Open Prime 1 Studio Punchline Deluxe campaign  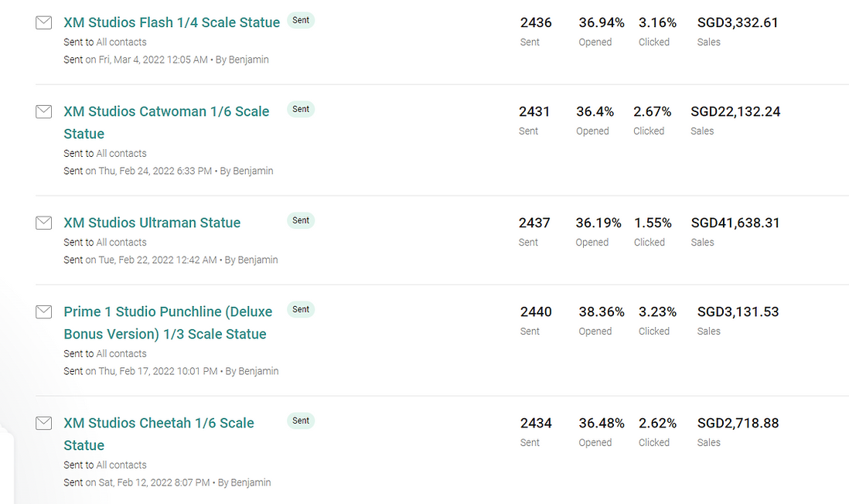click(168, 322)
